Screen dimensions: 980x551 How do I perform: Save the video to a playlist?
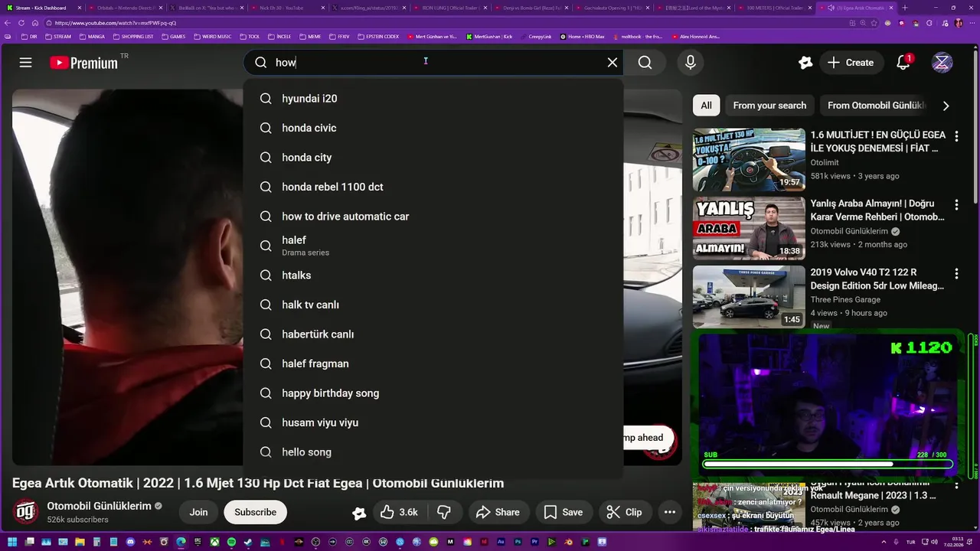pos(563,512)
